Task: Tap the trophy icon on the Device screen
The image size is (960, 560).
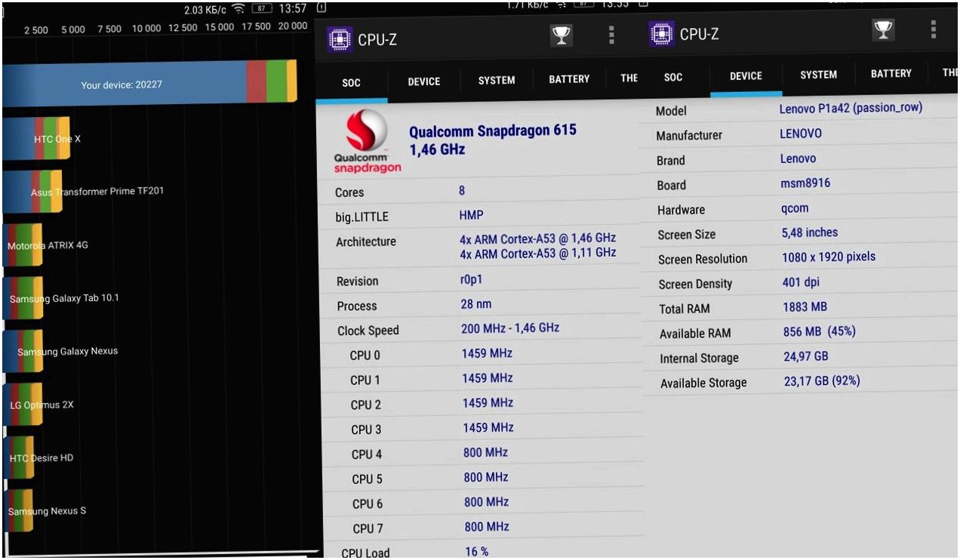Action: pyautogui.click(x=883, y=29)
